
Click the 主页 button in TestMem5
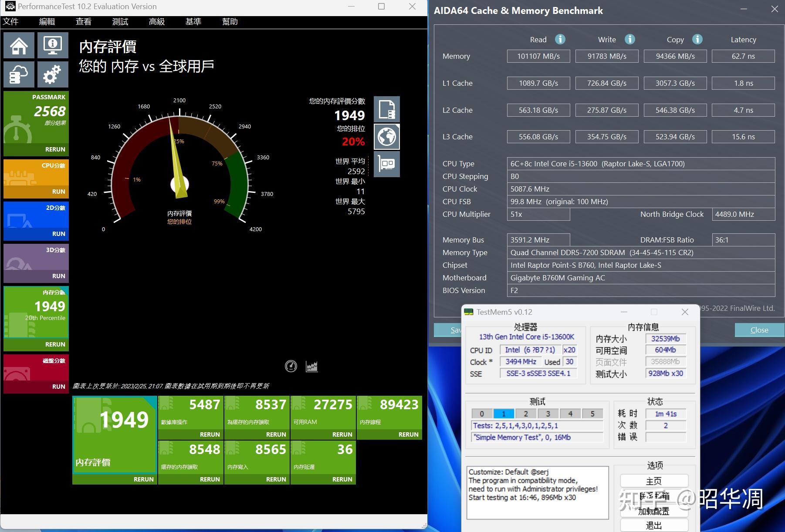[x=654, y=481]
